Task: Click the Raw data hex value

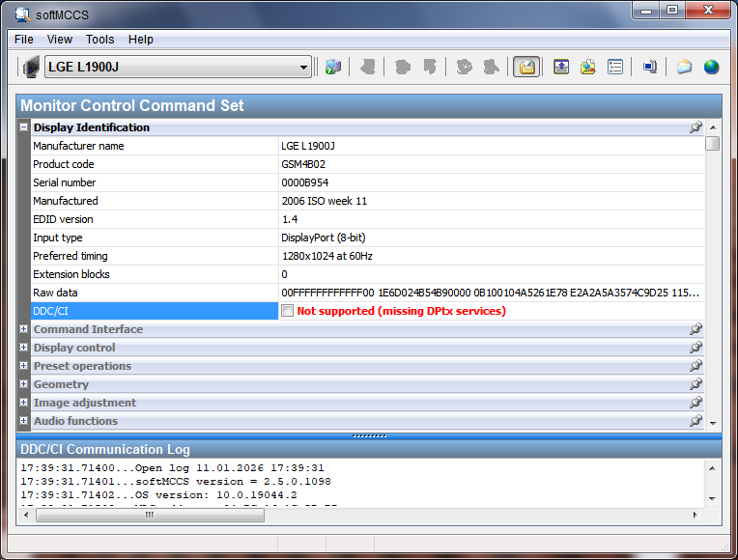Action: (x=490, y=293)
